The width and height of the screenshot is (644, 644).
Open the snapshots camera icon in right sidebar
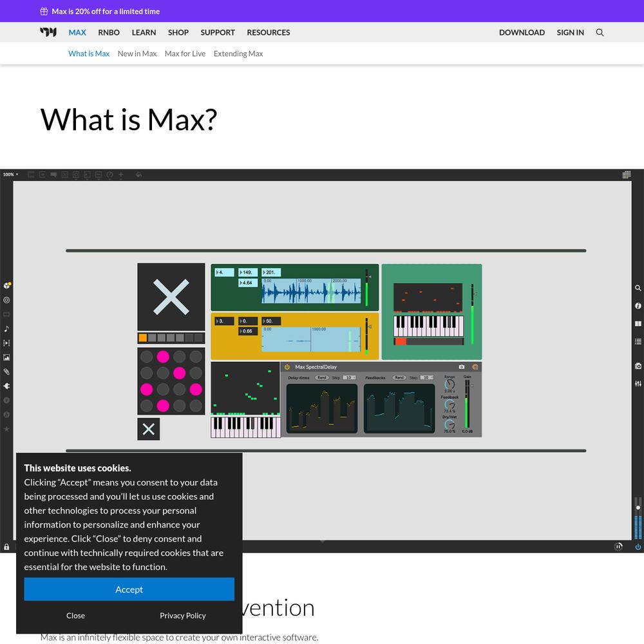[x=638, y=366]
